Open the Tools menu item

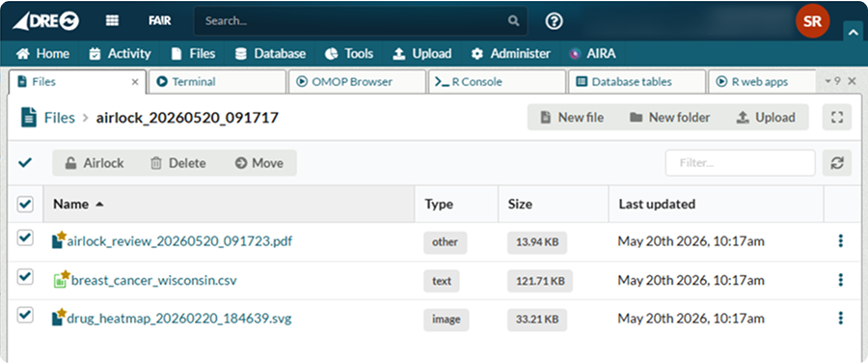click(x=349, y=54)
